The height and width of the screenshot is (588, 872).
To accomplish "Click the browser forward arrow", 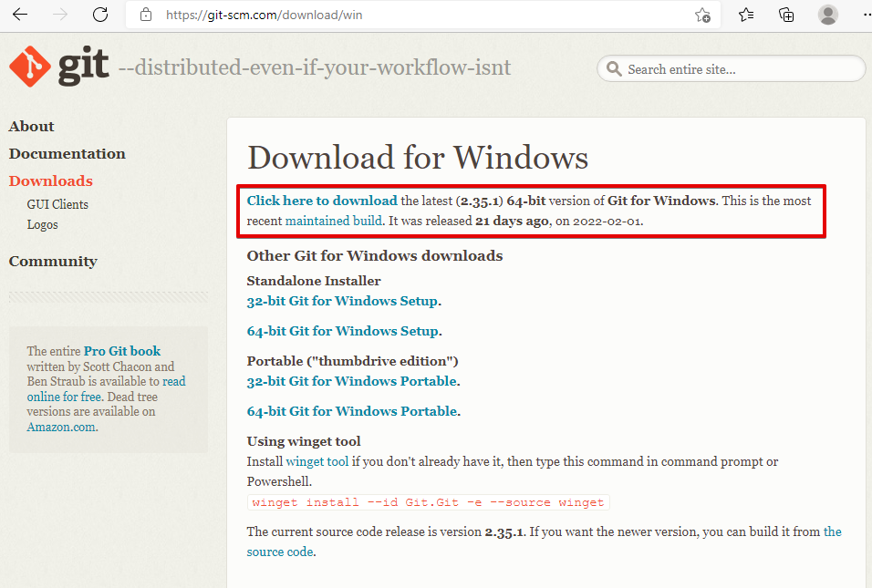I will pos(60,15).
